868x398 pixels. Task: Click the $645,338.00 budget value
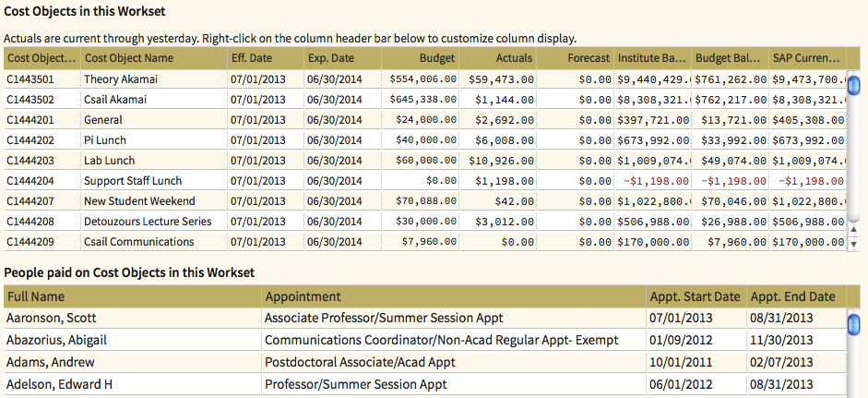(422, 100)
